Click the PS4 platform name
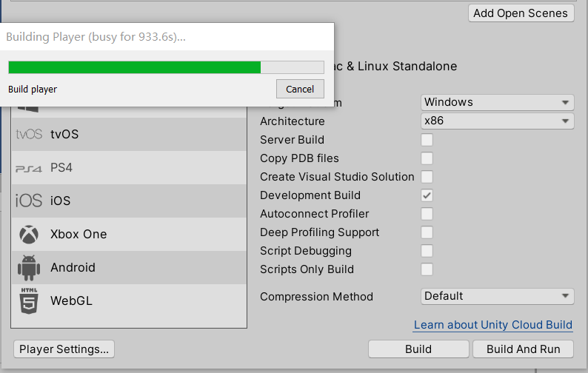Viewport: 588px width, 373px height. click(61, 167)
